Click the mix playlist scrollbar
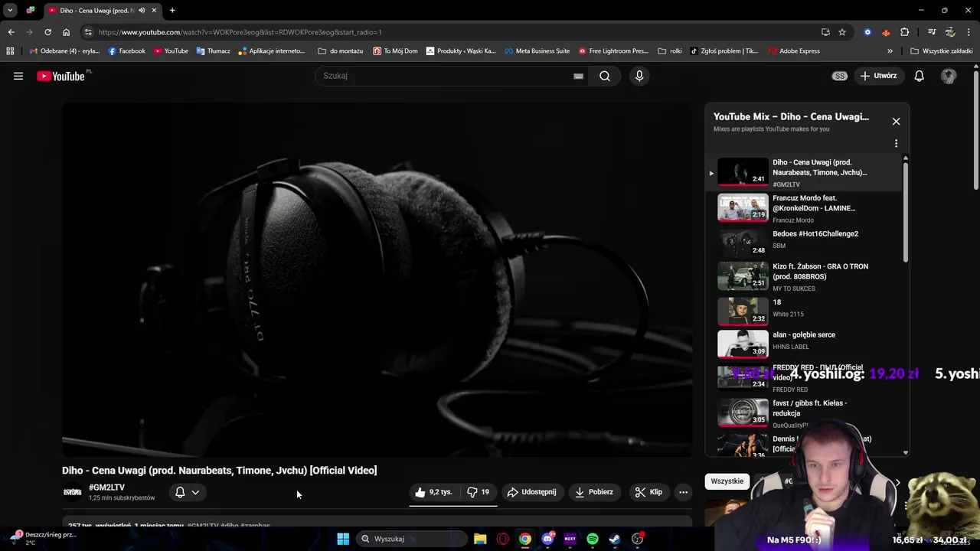This screenshot has height=551, width=980. click(906, 212)
